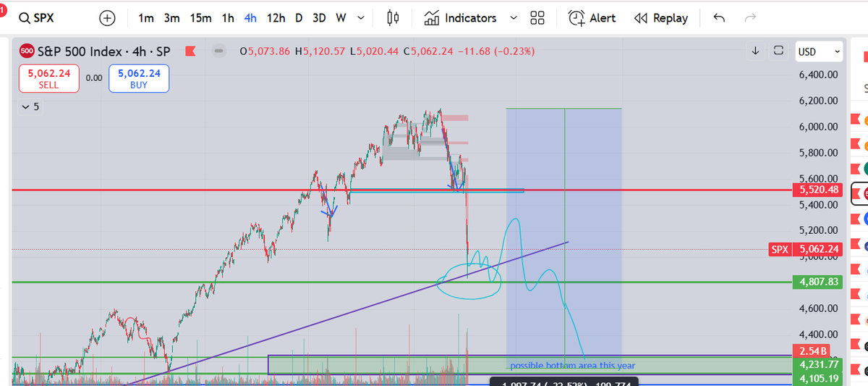Select the 12h timeframe
868x386 pixels.
[276, 18]
